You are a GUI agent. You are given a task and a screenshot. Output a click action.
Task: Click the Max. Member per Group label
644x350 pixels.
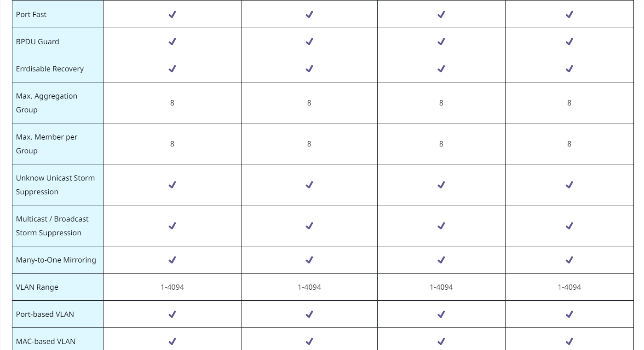pos(46,144)
